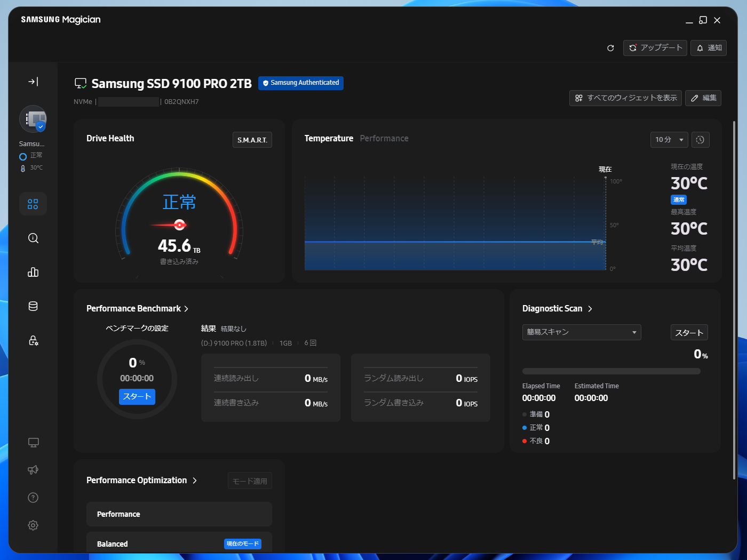Expand the Performance Benchmark chevron
Screen dimensions: 747x560
(186, 309)
